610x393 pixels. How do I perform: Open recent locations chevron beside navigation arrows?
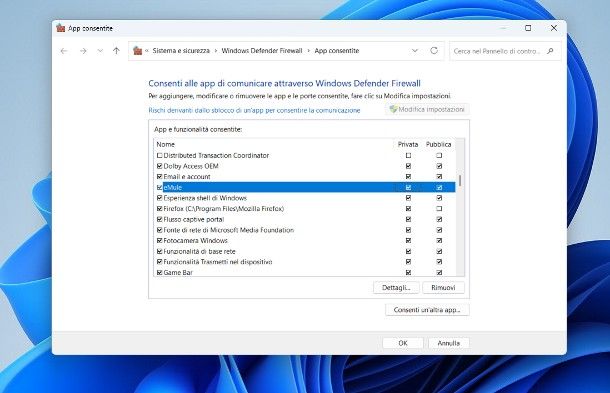coord(100,51)
